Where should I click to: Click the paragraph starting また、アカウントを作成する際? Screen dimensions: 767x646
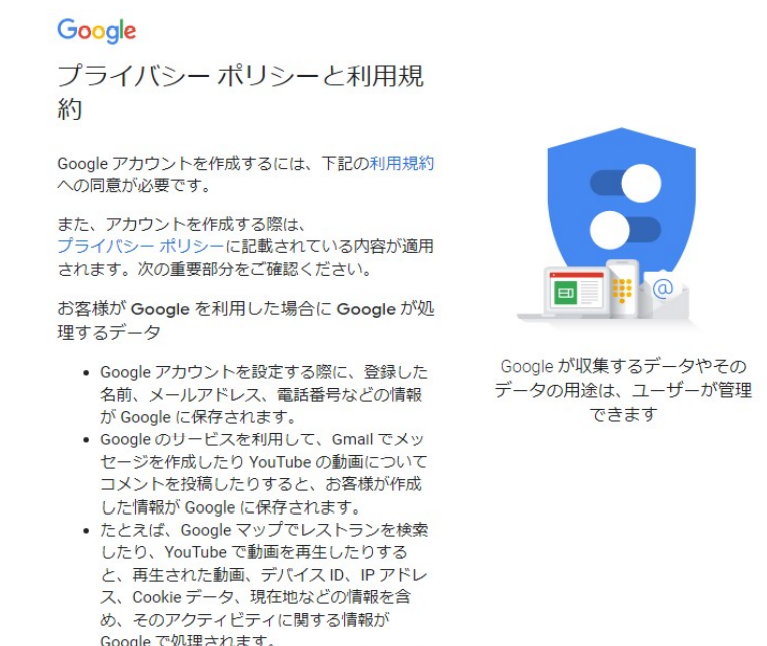(246, 246)
